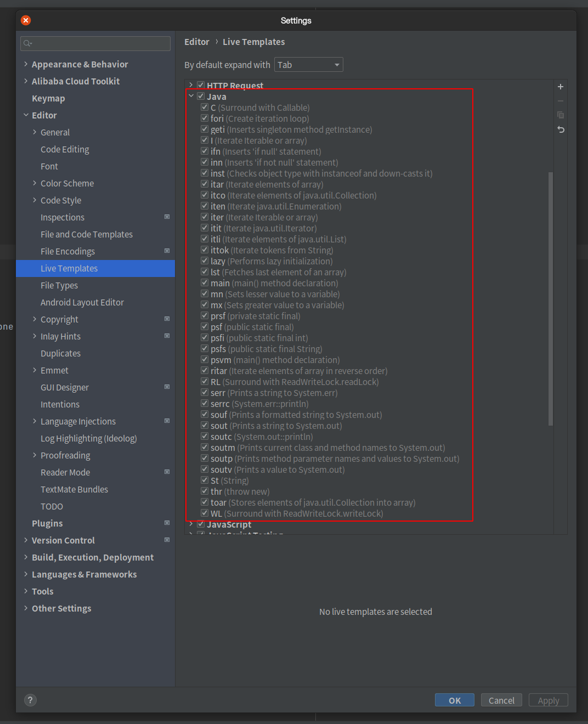Toggle the fori template checkbox
Screen dimensions: 588x724
click(x=205, y=118)
